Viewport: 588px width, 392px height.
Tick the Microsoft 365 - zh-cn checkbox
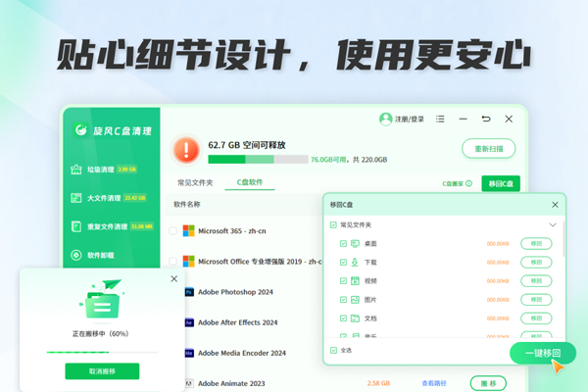pos(172,230)
